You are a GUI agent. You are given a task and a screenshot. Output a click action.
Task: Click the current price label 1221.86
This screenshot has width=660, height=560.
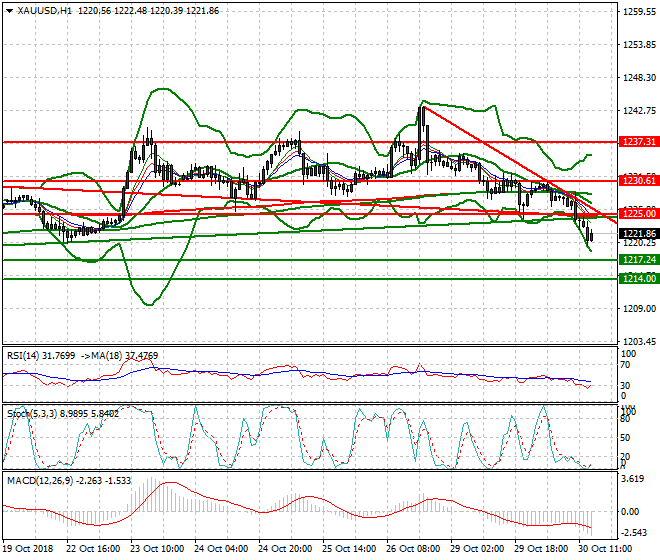[x=639, y=234]
